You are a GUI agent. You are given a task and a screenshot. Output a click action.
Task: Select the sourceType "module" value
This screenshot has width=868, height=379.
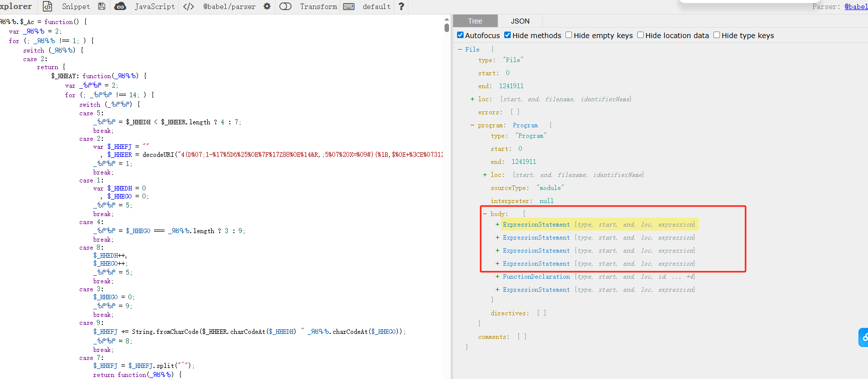[x=550, y=188]
